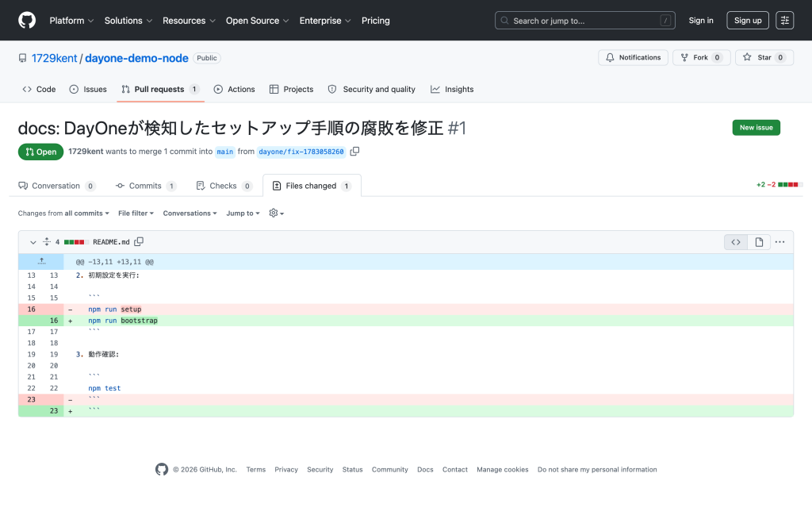
Task: Collapse the README.md file diff
Action: 33,242
